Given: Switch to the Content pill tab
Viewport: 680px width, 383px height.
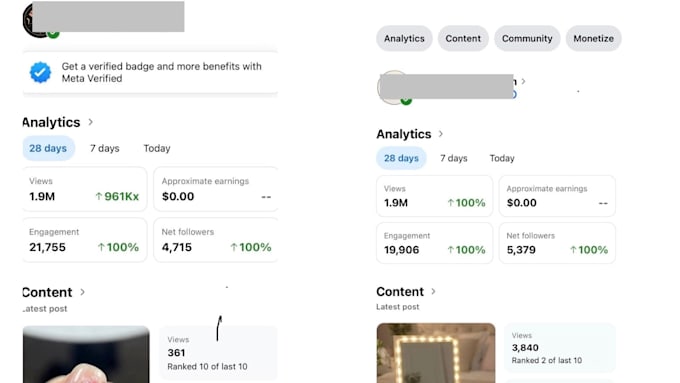Looking at the screenshot, I should tap(463, 38).
